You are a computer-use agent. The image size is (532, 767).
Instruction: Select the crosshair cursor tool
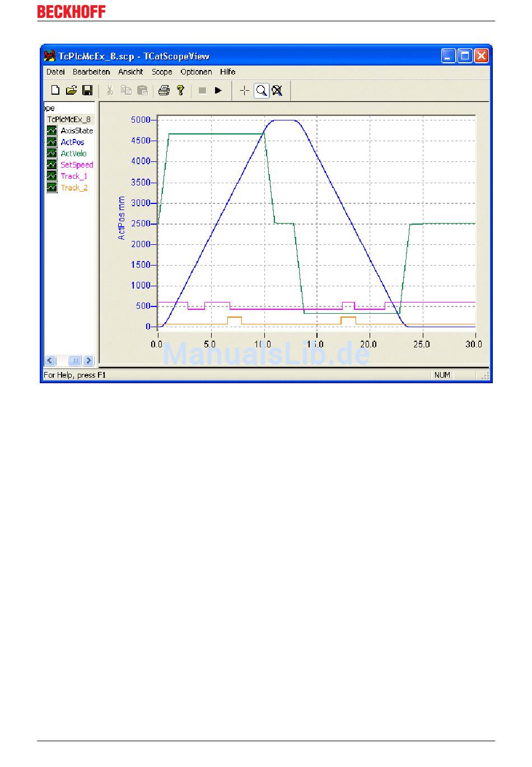pos(244,90)
